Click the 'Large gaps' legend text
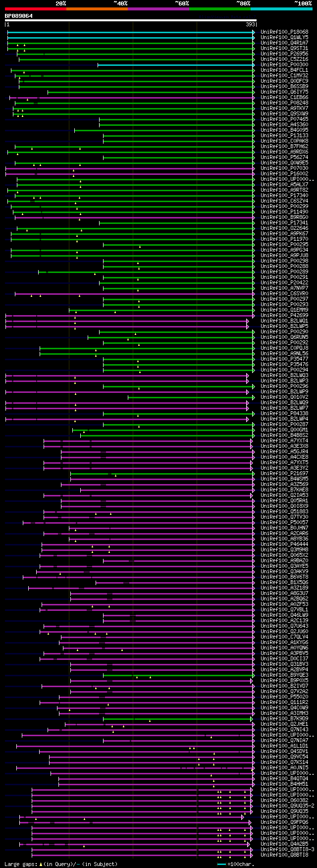Screen dimensions: 317x868 coord(20,864)
